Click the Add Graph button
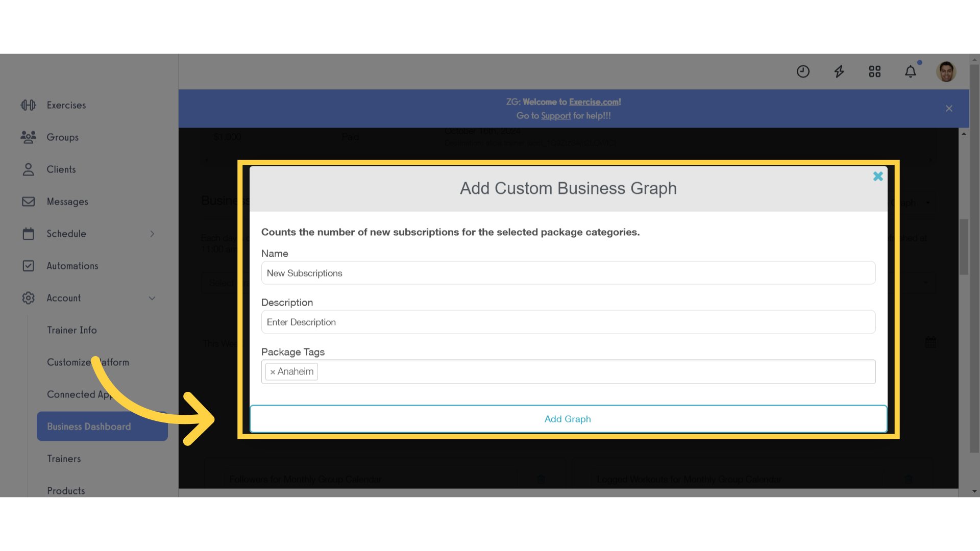Viewport: 980px width, 551px height. [568, 418]
